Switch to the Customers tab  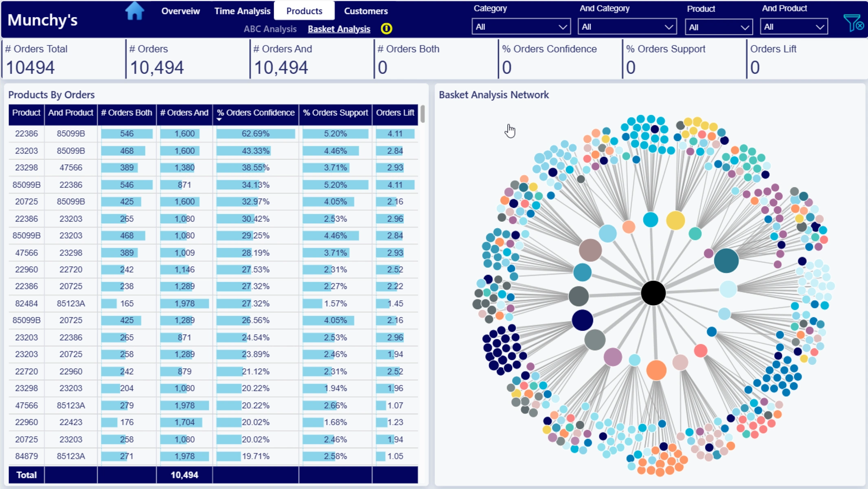(x=366, y=11)
